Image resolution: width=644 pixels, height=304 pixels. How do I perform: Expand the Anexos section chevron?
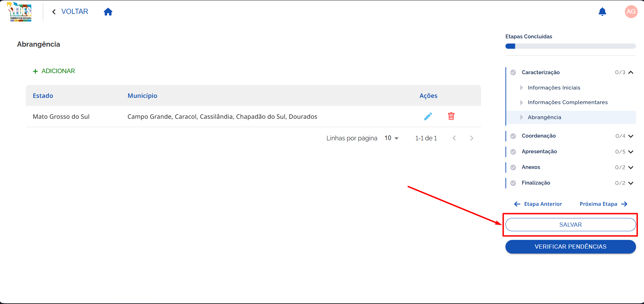point(631,167)
